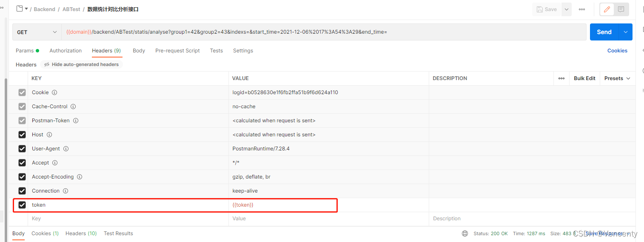
Task: Click the Cookies link
Action: pyautogui.click(x=617, y=51)
